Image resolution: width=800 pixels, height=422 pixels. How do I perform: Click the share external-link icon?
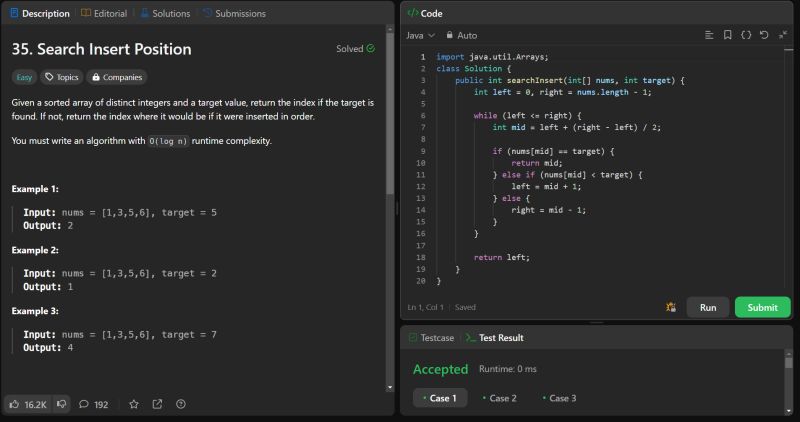click(157, 404)
